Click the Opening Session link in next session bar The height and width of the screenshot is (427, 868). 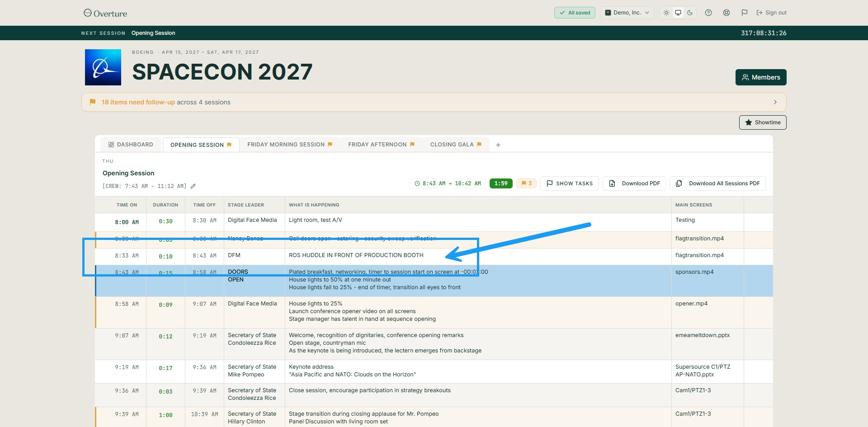coord(153,33)
